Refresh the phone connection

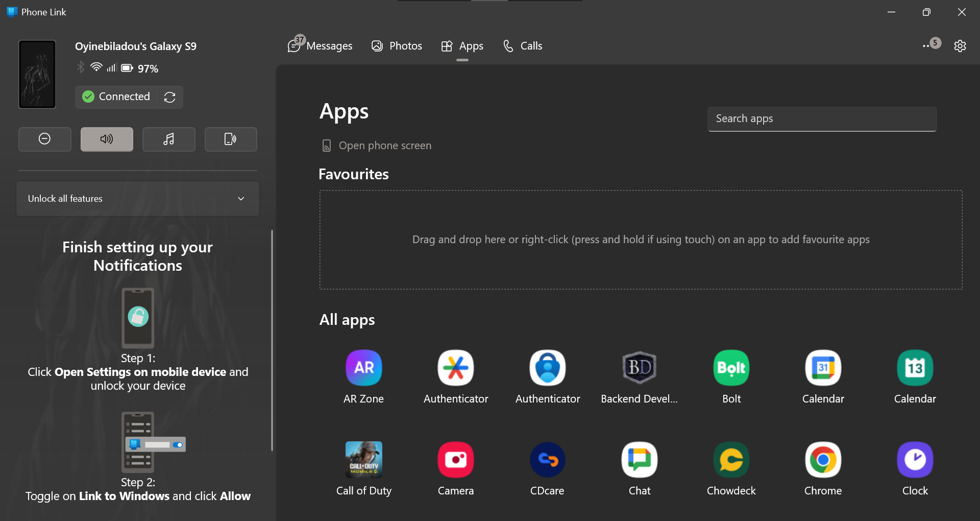click(169, 97)
